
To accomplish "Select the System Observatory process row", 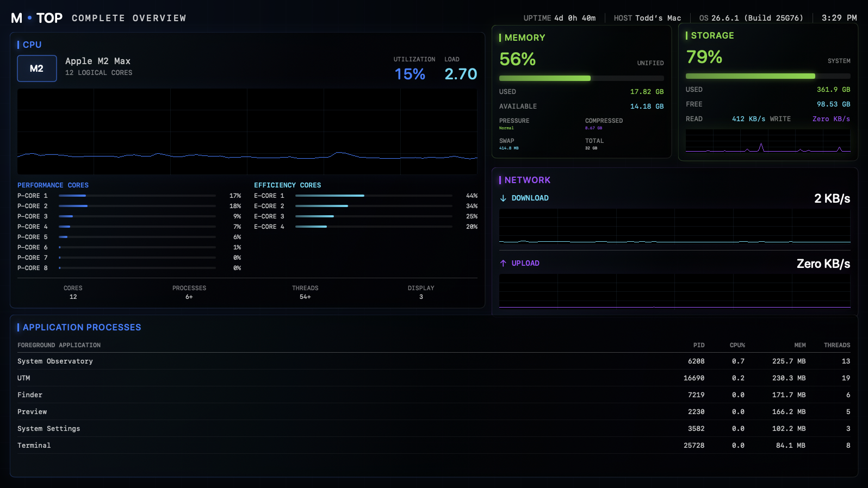I will pos(434,361).
